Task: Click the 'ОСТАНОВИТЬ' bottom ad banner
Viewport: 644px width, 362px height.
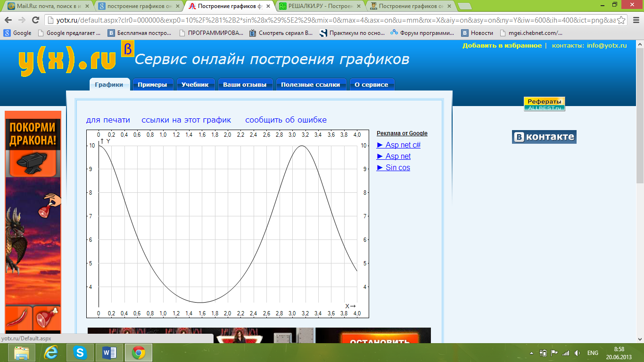Action: pyautogui.click(x=373, y=336)
